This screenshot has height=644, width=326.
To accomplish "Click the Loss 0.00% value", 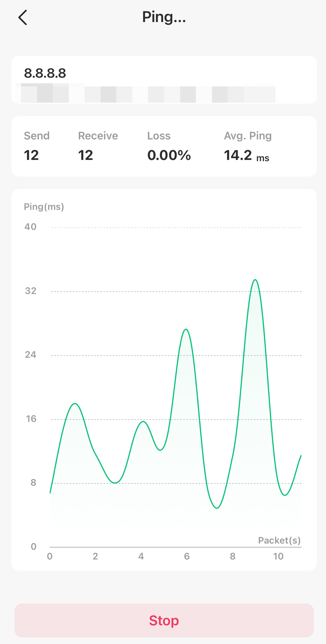I will click(169, 155).
